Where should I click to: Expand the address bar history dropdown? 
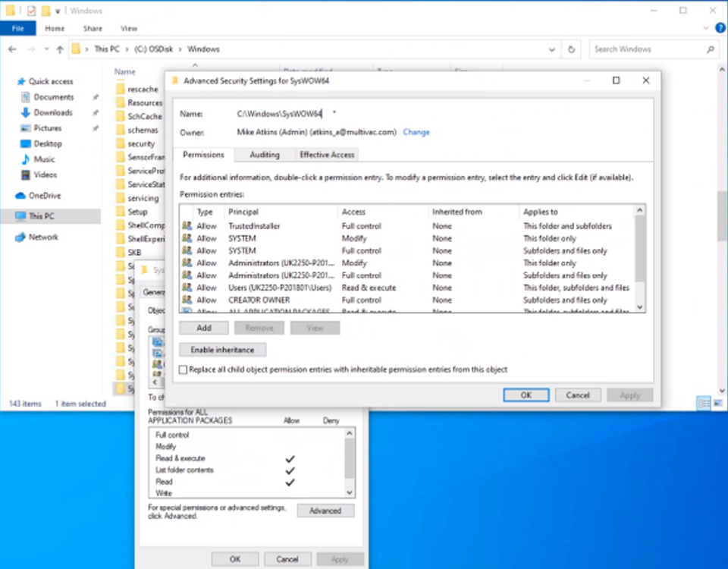click(552, 49)
